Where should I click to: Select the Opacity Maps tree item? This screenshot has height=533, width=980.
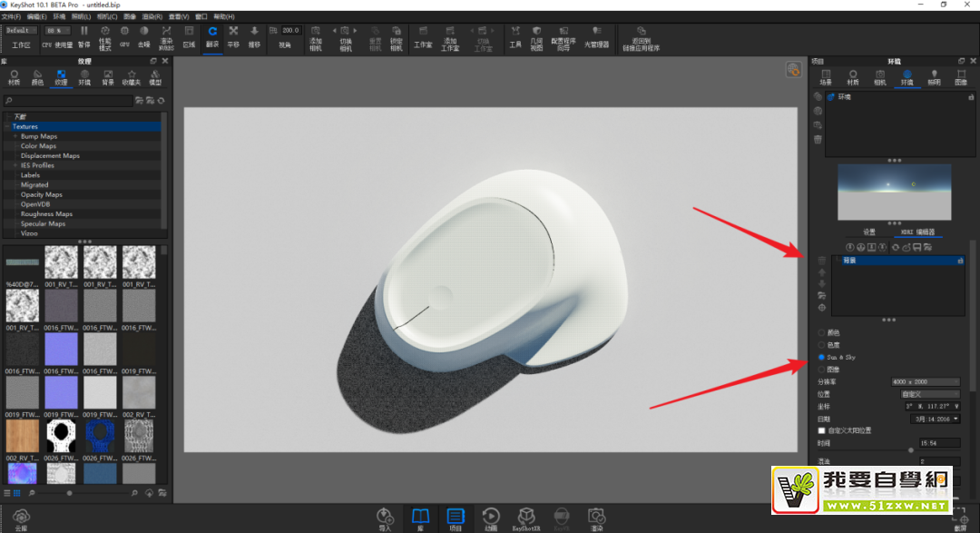[41, 194]
